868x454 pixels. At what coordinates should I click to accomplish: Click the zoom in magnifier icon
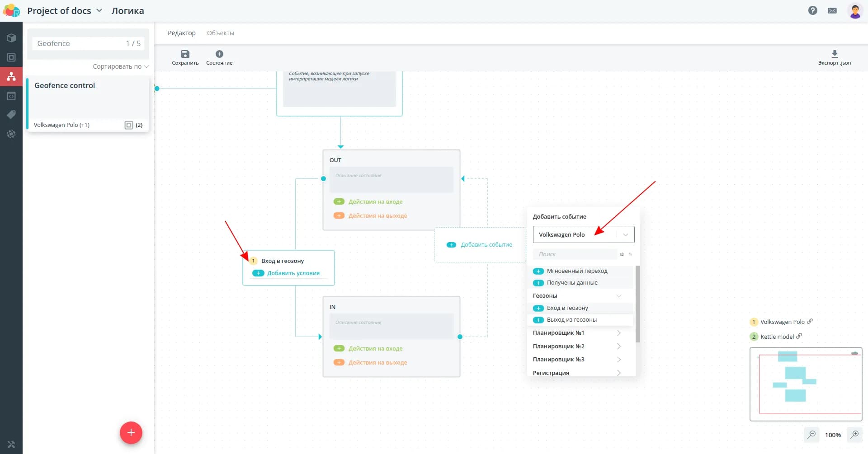[854, 435]
